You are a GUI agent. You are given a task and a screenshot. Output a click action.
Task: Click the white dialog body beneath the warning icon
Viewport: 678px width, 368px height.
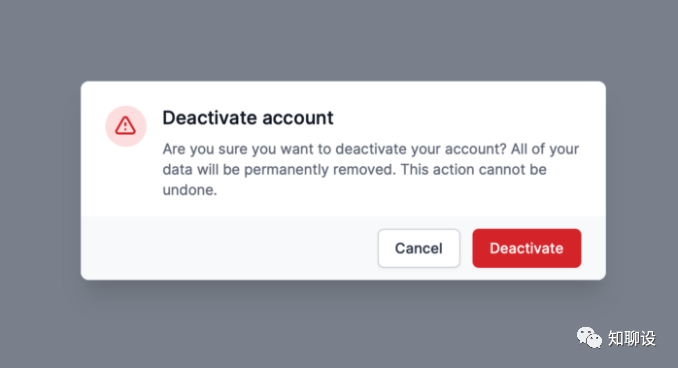click(126, 182)
